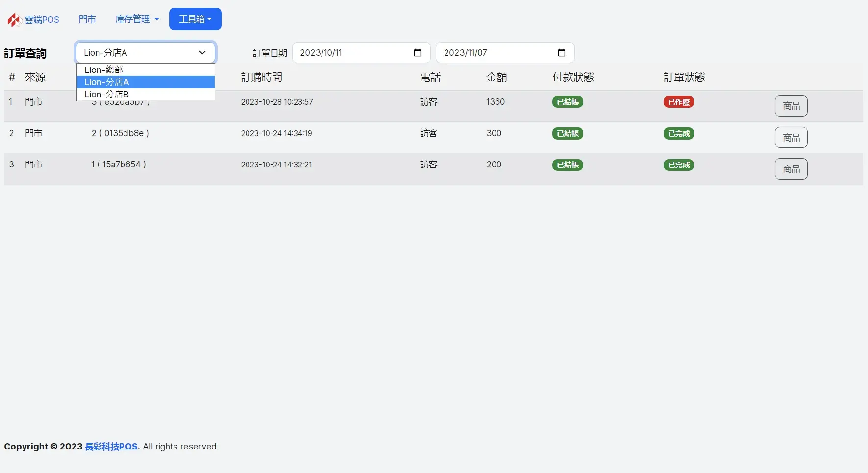Go to the 門市 page
The width and height of the screenshot is (868, 473).
87,19
